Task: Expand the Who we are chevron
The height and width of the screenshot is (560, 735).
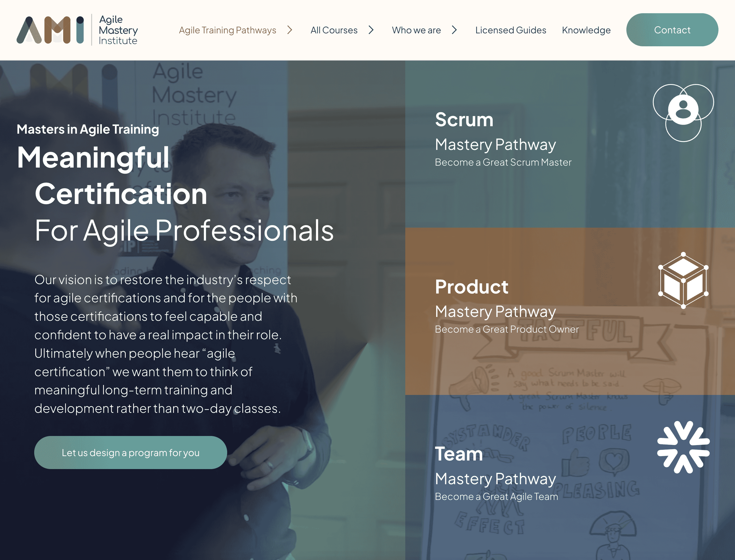Action: click(x=454, y=30)
